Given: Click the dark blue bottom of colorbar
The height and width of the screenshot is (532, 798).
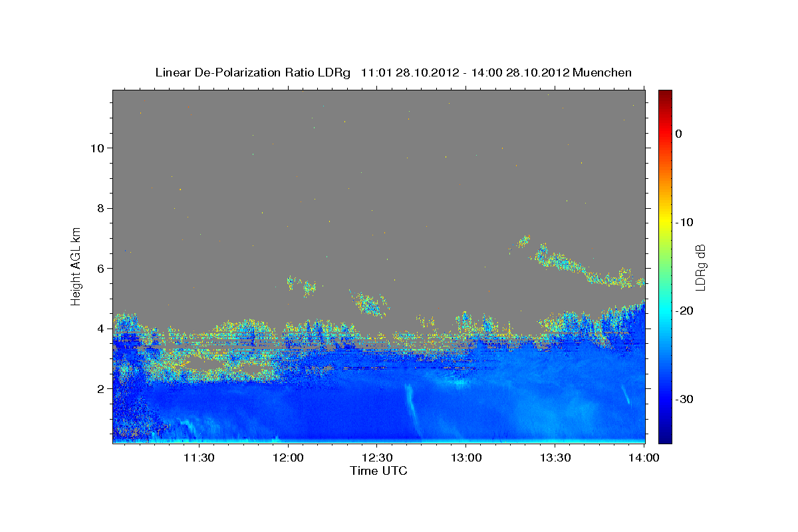Looking at the screenshot, I should click(665, 437).
